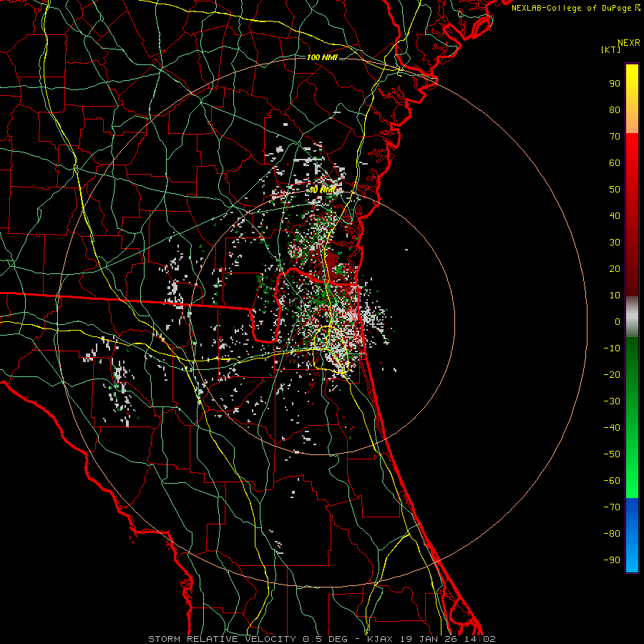Click the -40 value on the velocity scale
Screen dimensions: 644x644
point(612,428)
